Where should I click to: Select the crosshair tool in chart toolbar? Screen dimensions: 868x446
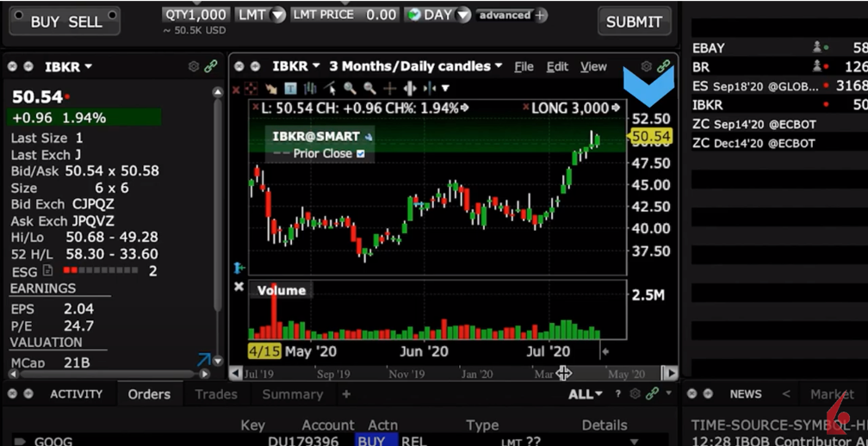(389, 88)
